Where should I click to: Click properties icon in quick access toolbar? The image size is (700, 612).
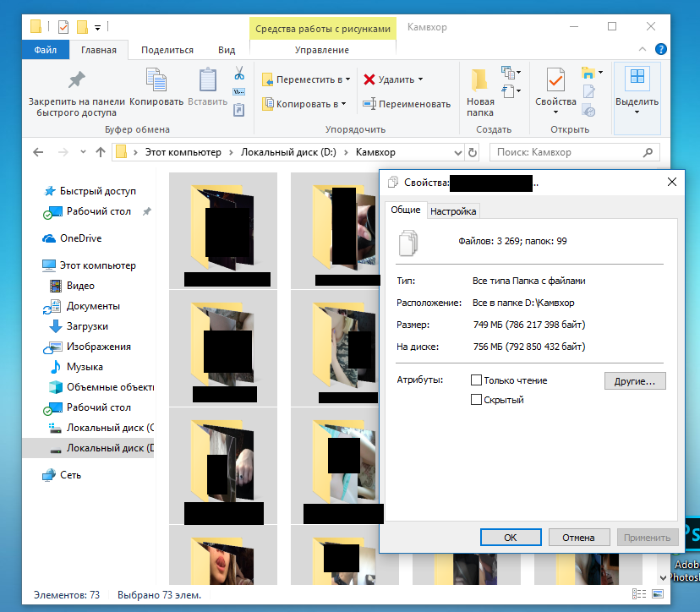click(x=63, y=27)
